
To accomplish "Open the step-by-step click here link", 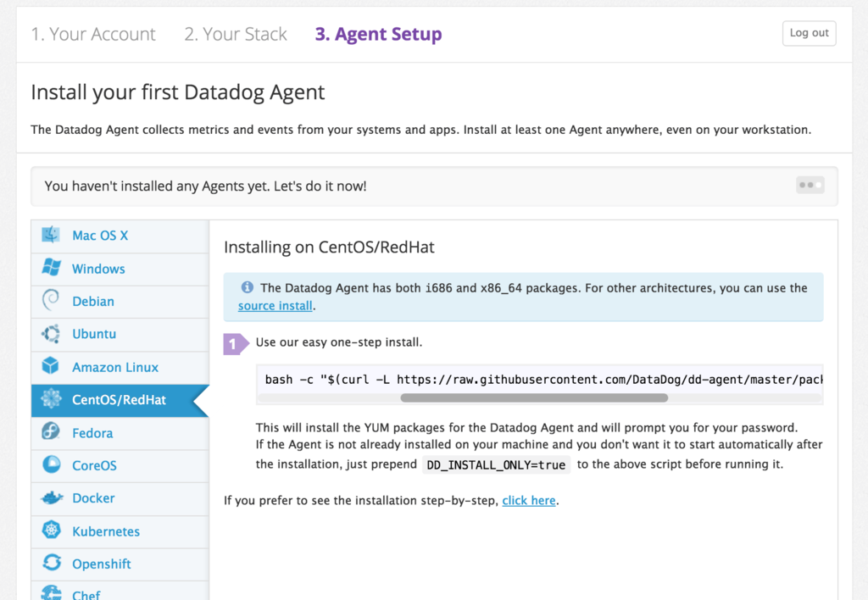I will (529, 501).
